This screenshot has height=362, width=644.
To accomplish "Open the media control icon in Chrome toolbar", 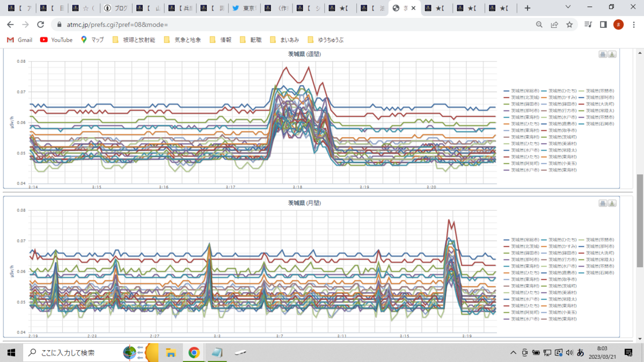I will click(x=588, y=25).
